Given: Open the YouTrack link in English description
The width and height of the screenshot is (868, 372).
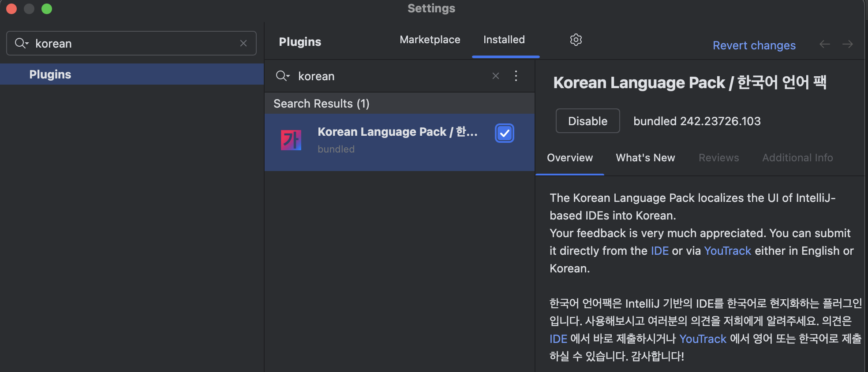Looking at the screenshot, I should 728,251.
